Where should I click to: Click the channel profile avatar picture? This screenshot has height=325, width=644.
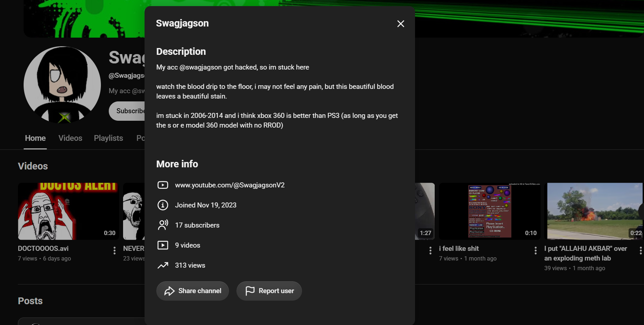[62, 85]
